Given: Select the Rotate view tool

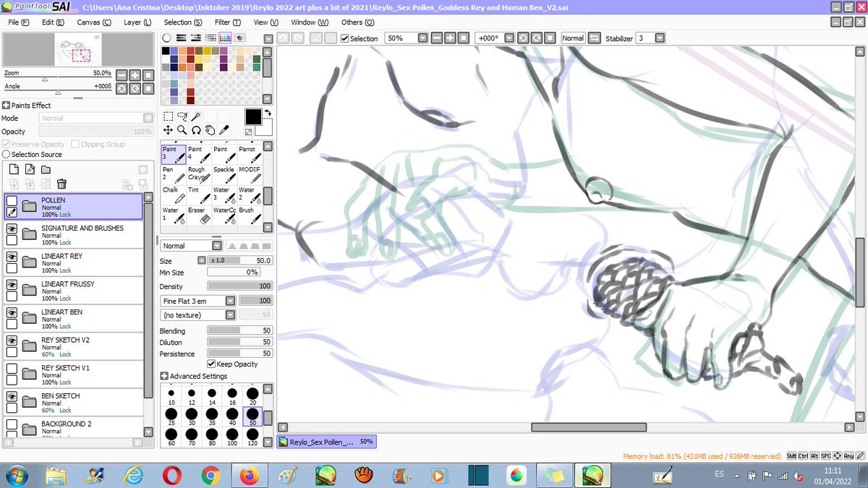Looking at the screenshot, I should click(x=195, y=130).
